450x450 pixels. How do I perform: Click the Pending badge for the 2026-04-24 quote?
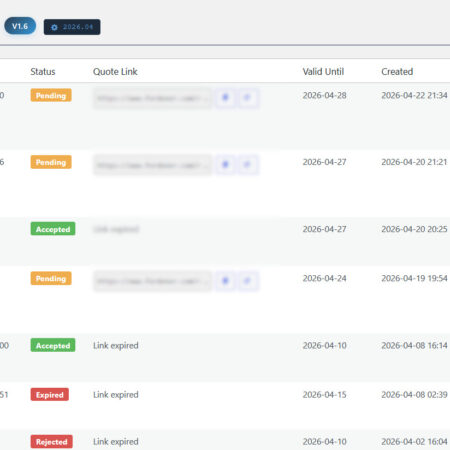[x=51, y=278]
